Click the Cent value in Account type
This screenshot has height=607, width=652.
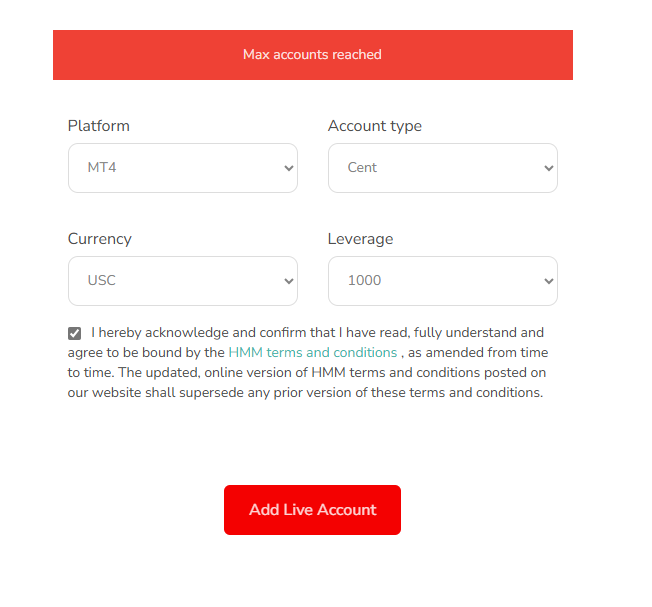[x=362, y=168]
